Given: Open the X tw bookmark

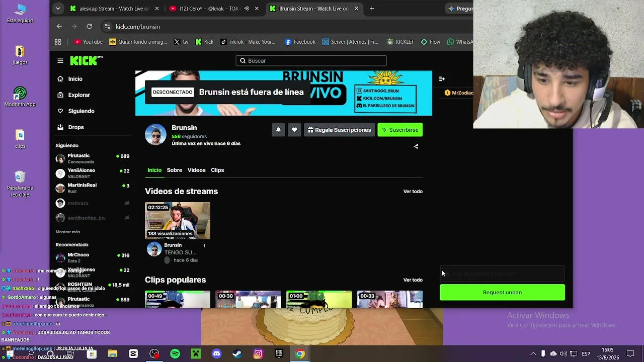Looking at the screenshot, I should pyautogui.click(x=181, y=42).
